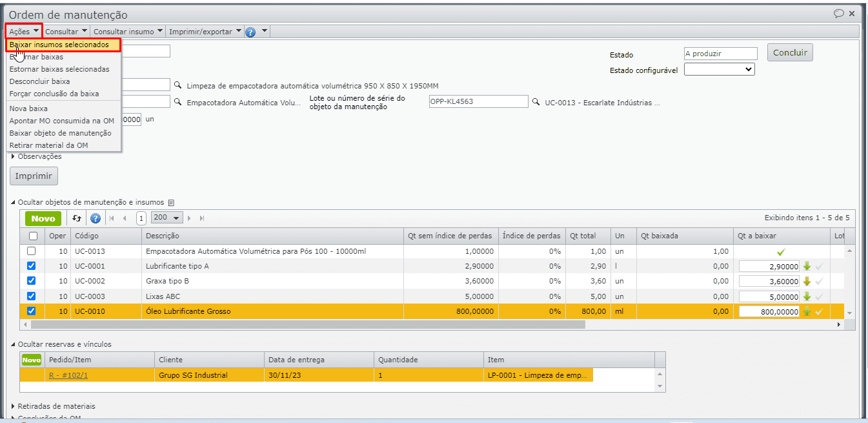Click the checkmark for Óleo Lubrificante Grosso row
The height and width of the screenshot is (423, 868).
tap(819, 311)
